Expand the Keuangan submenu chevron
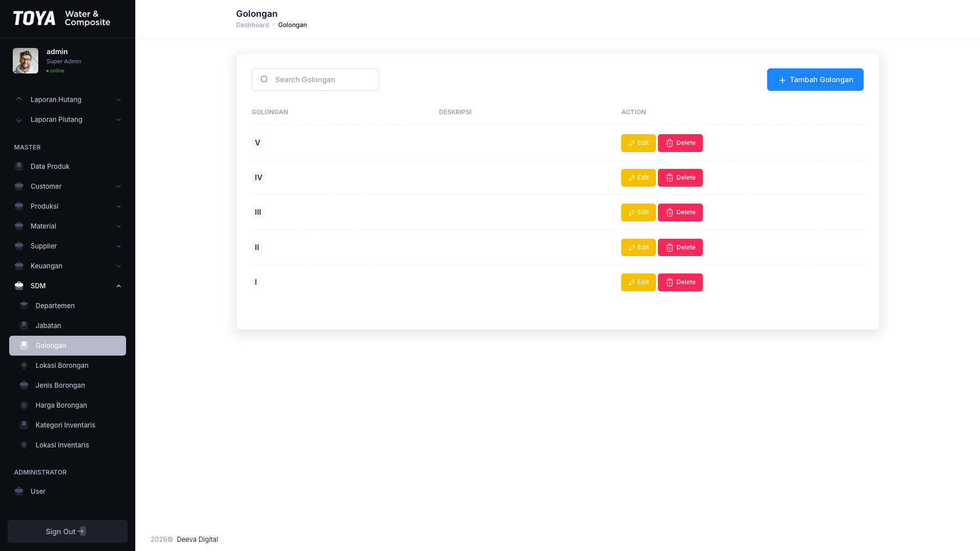 pos(118,266)
